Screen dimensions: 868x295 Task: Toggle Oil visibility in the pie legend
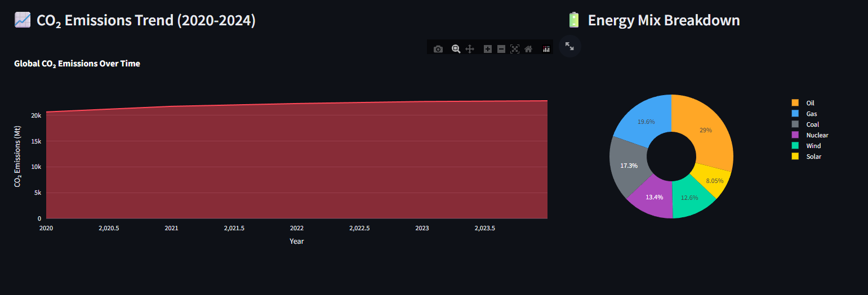tap(810, 103)
